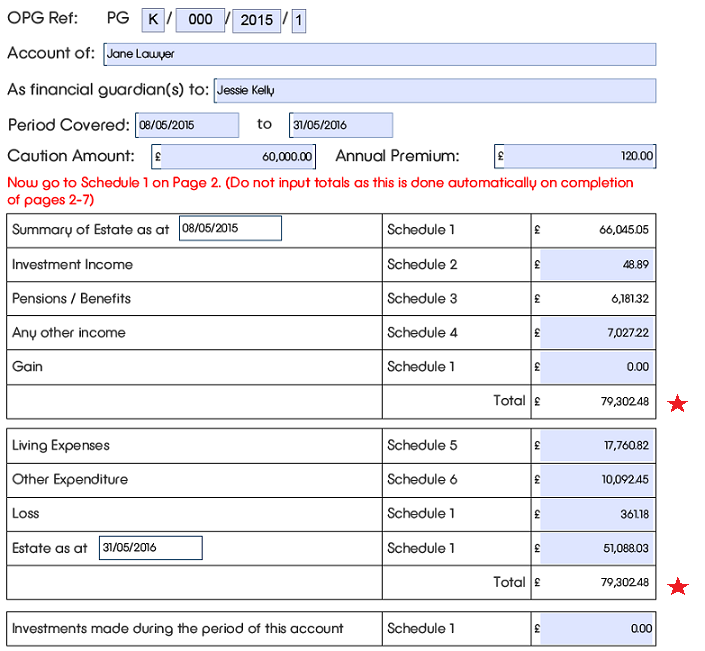
Task: Click the OPG Ref year field showing 2015
Action: point(257,20)
